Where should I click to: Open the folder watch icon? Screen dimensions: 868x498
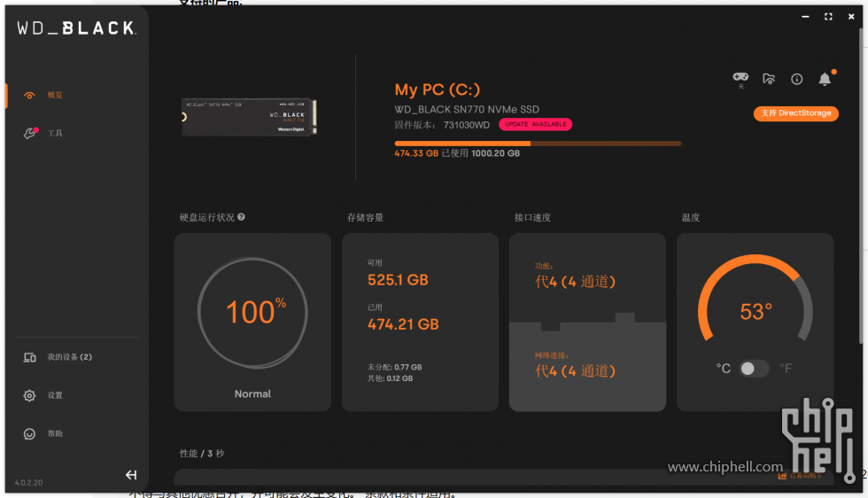pos(769,79)
